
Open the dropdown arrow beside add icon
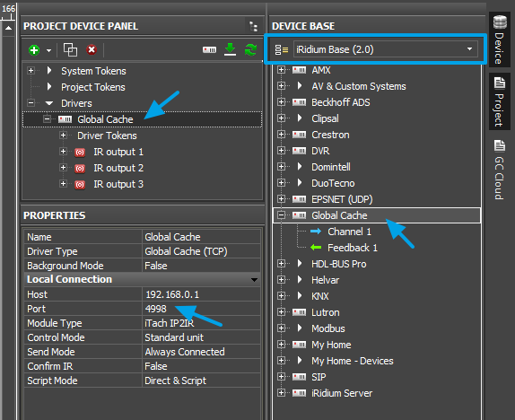point(49,50)
